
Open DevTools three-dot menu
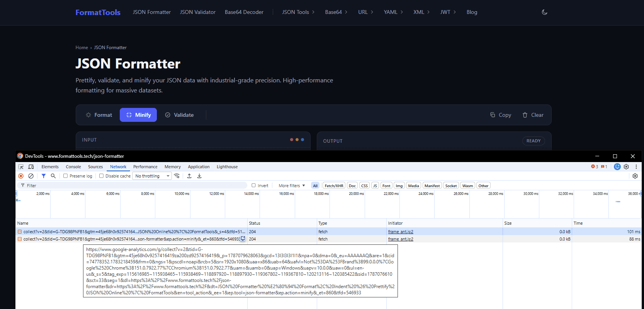coord(636,167)
